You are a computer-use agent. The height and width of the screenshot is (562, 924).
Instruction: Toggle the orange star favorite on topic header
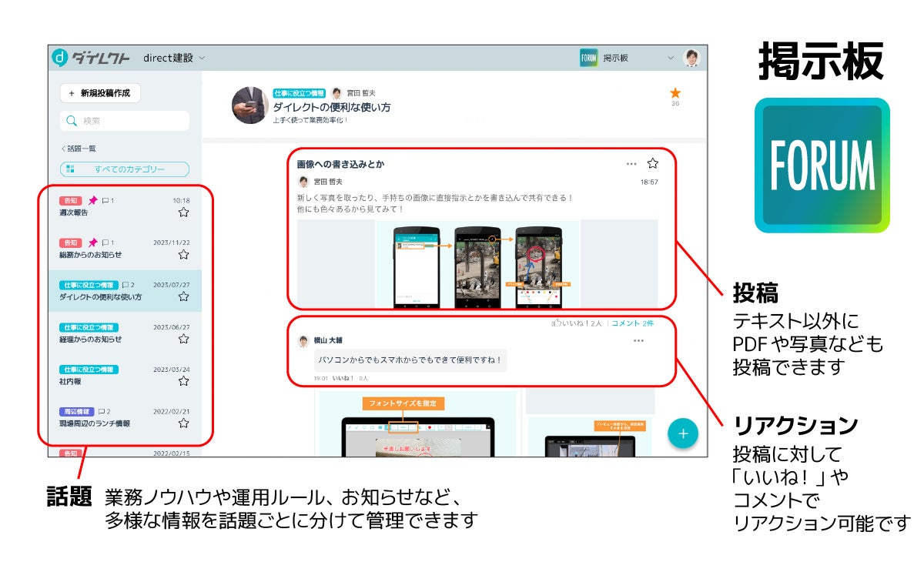[675, 93]
